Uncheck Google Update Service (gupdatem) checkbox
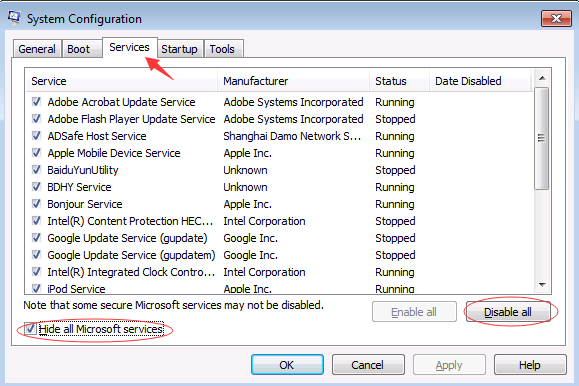 (36, 255)
